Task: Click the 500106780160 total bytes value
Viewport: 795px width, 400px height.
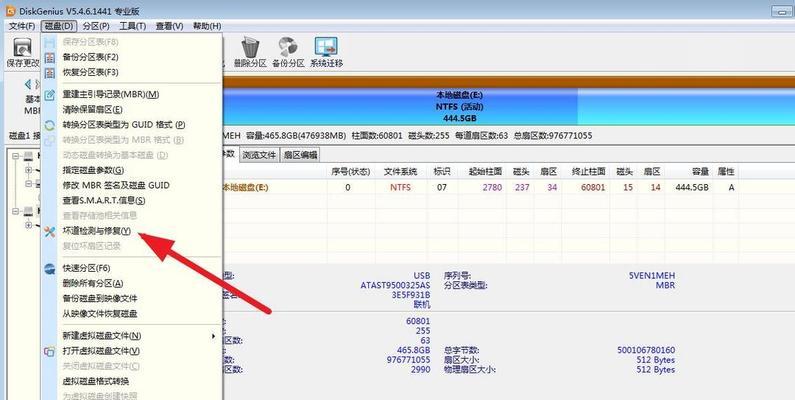Action: (x=646, y=350)
